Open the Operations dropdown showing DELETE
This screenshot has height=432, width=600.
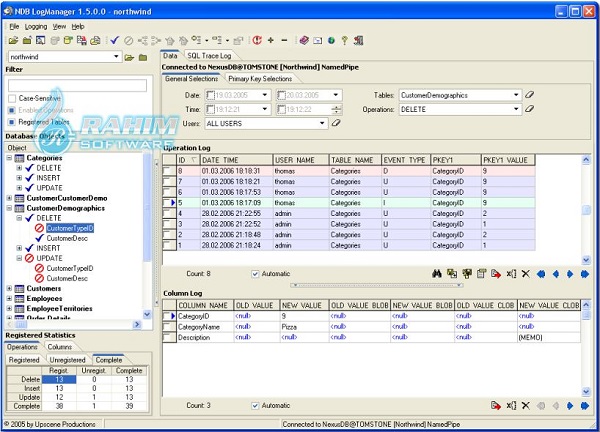[516, 109]
